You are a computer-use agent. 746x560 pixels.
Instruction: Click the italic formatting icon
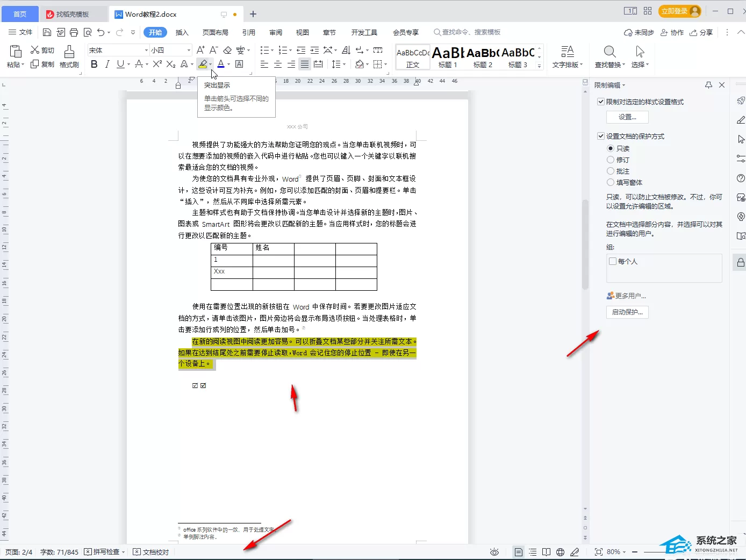point(107,64)
